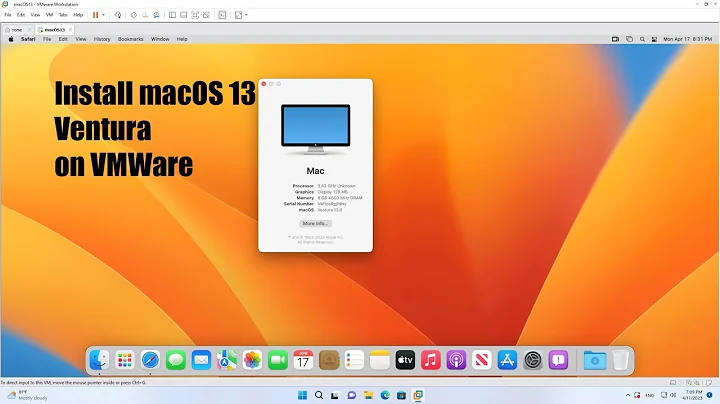720x404 pixels.
Task: Click the macOS menu bar date and time
Action: 687,39
